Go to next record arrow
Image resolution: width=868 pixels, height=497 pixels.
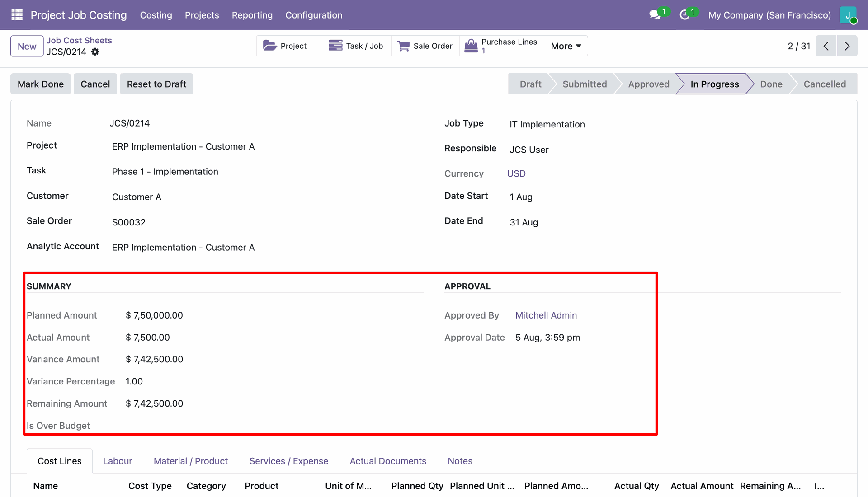pyautogui.click(x=847, y=46)
